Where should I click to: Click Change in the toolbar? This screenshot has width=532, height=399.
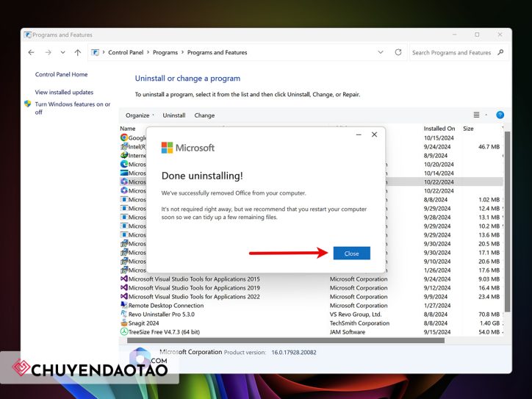(x=204, y=115)
